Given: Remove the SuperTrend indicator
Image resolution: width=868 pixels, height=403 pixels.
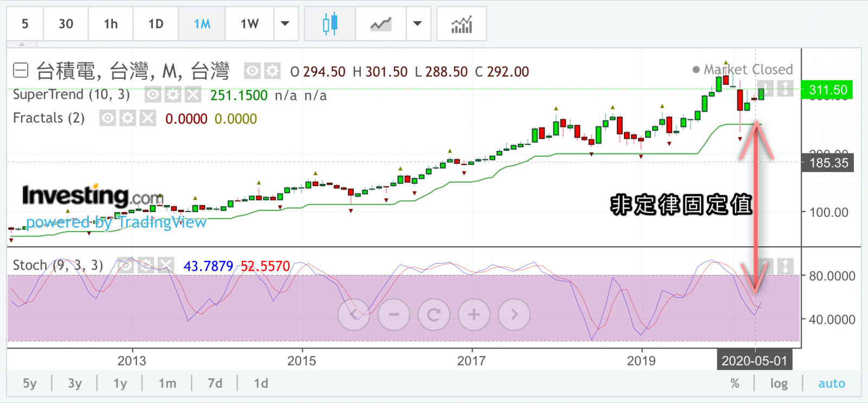Looking at the screenshot, I should click(193, 95).
